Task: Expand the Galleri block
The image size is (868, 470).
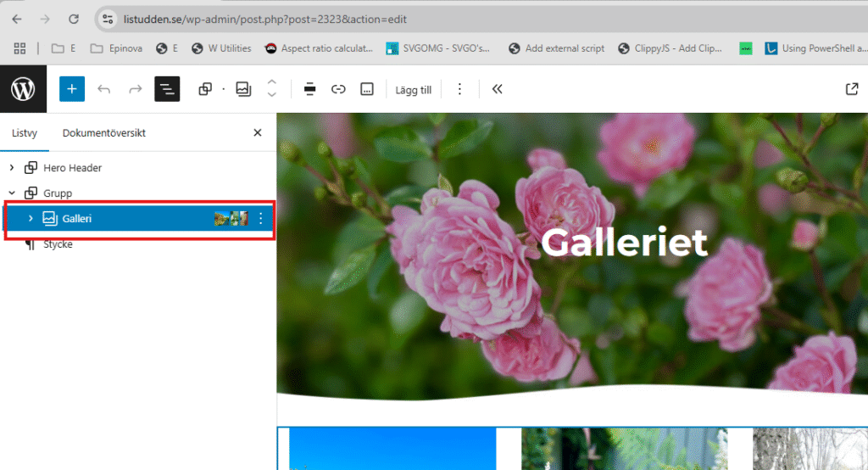Action: pyautogui.click(x=31, y=218)
